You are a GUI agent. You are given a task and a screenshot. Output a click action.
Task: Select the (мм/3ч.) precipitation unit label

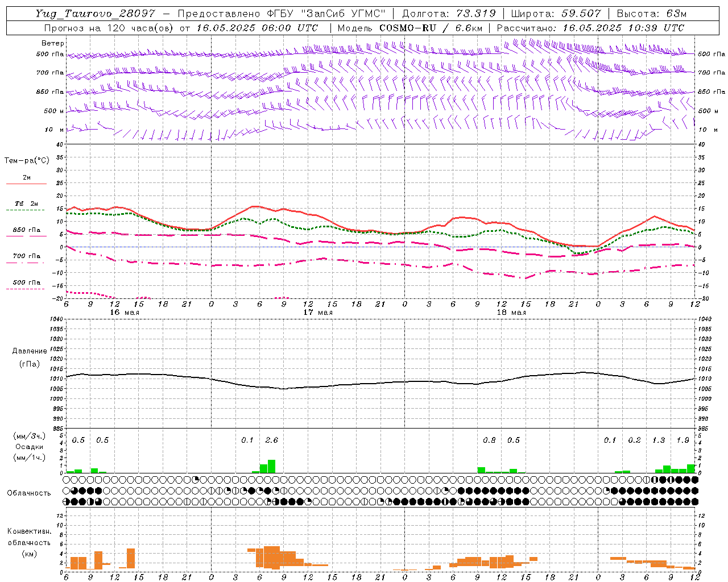tap(30, 436)
